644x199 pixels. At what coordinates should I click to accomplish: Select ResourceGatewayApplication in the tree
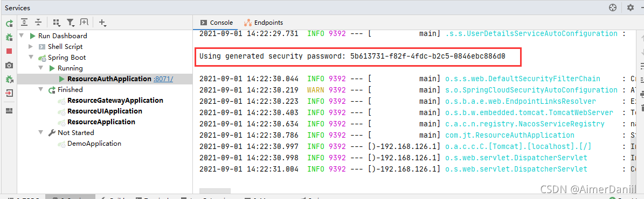pyautogui.click(x=115, y=100)
